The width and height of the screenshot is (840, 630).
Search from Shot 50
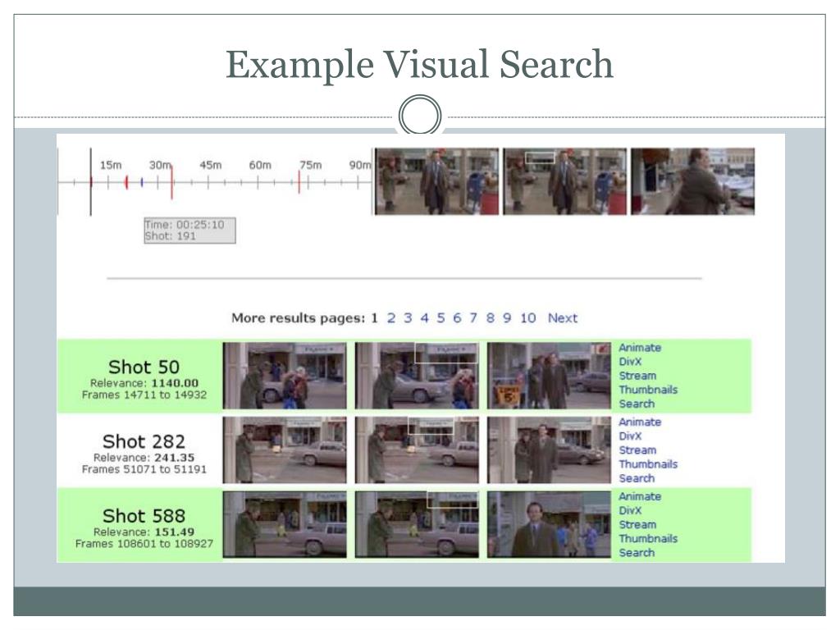[x=637, y=404]
